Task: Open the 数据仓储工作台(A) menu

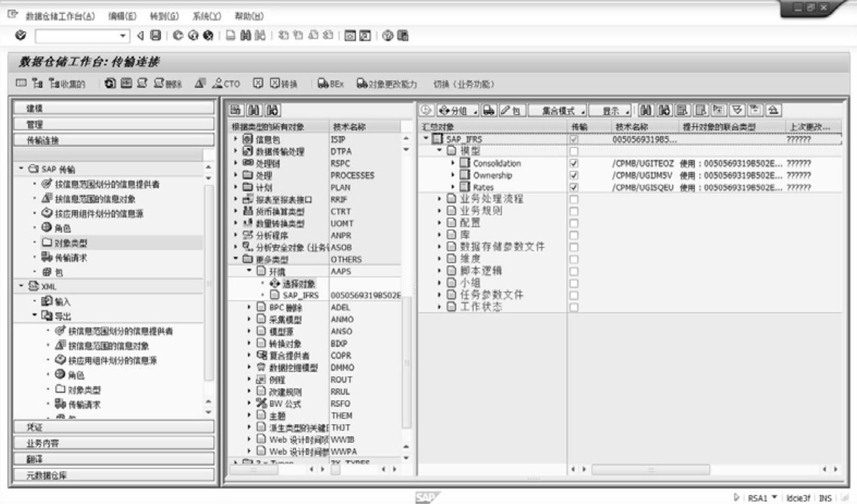Action: click(x=60, y=16)
